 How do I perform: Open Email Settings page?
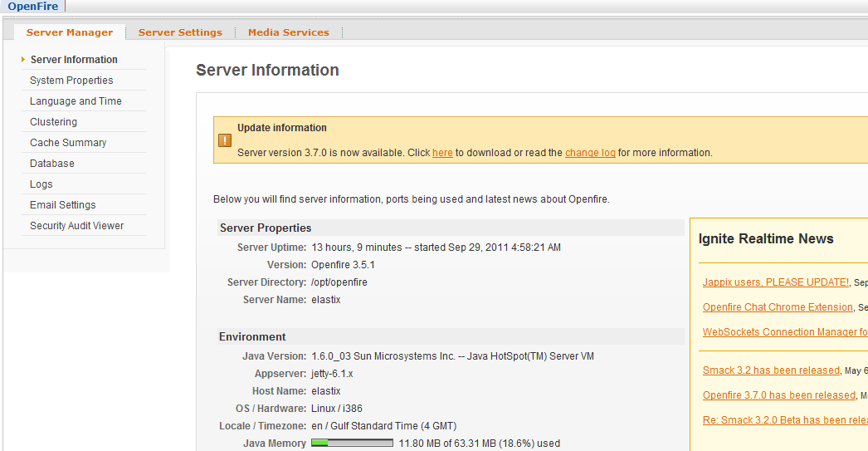[x=63, y=205]
